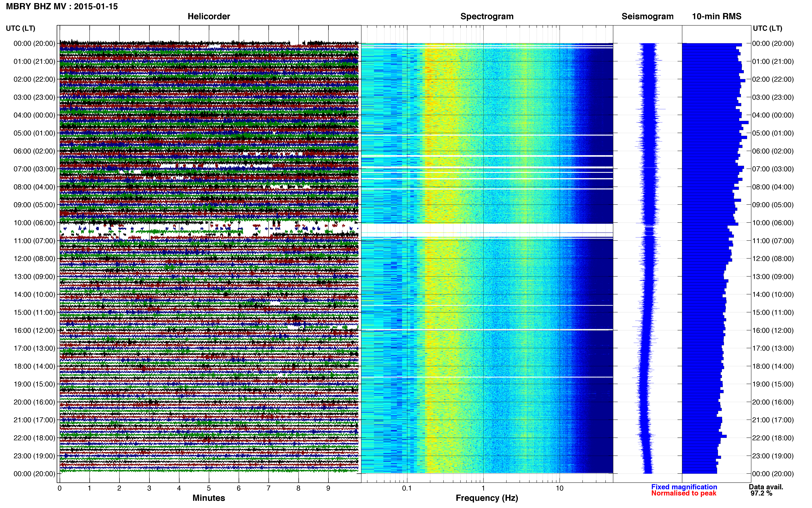812x508 pixels.
Task: Click helicorder axis label '09:00 (05:00)'
Action: click(x=34, y=205)
